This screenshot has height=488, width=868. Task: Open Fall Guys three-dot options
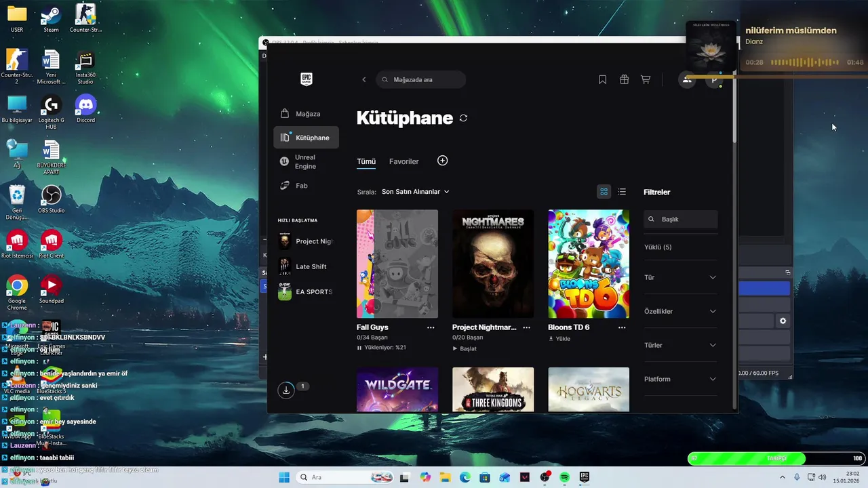click(x=431, y=327)
